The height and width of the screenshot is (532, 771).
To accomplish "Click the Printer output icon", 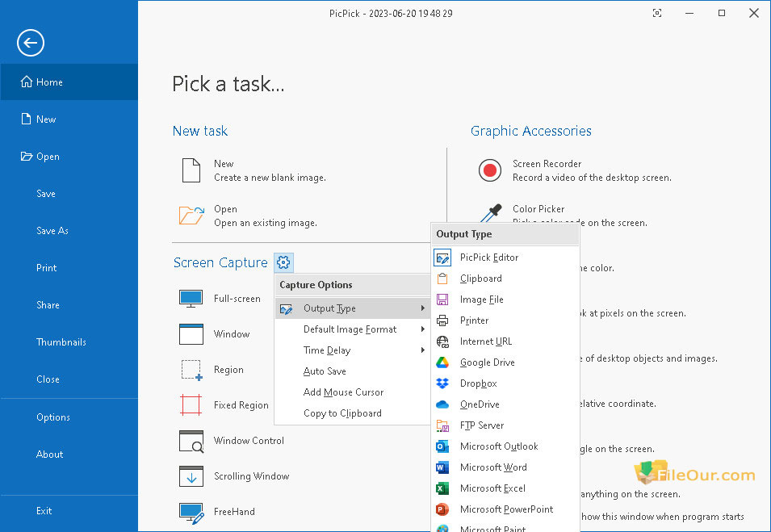I will (x=442, y=320).
